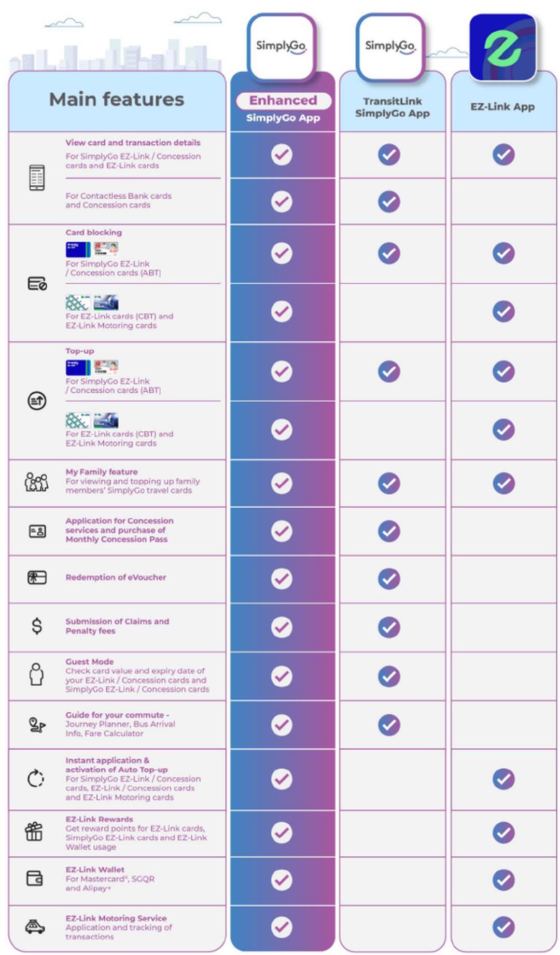Click the TransitLink SimplyGo App column title
The height and width of the screenshot is (955, 560).
tap(392, 107)
